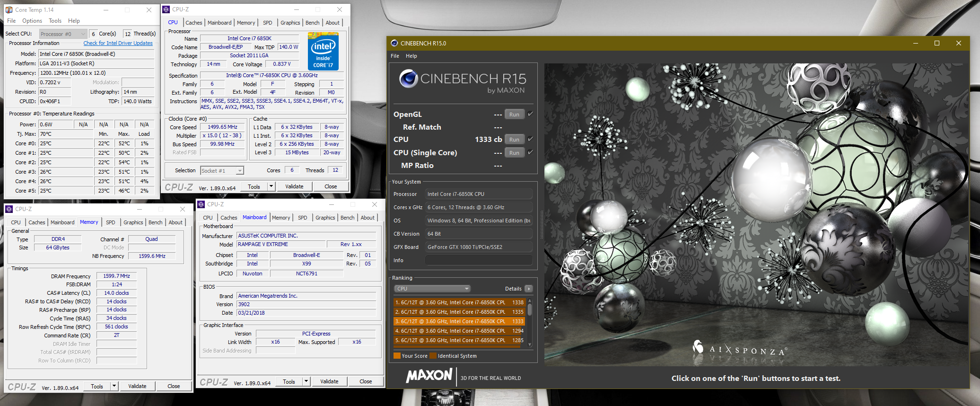Screen dimensions: 980x406
Task: Click Validate in top CPU-Z window
Action: (x=294, y=186)
